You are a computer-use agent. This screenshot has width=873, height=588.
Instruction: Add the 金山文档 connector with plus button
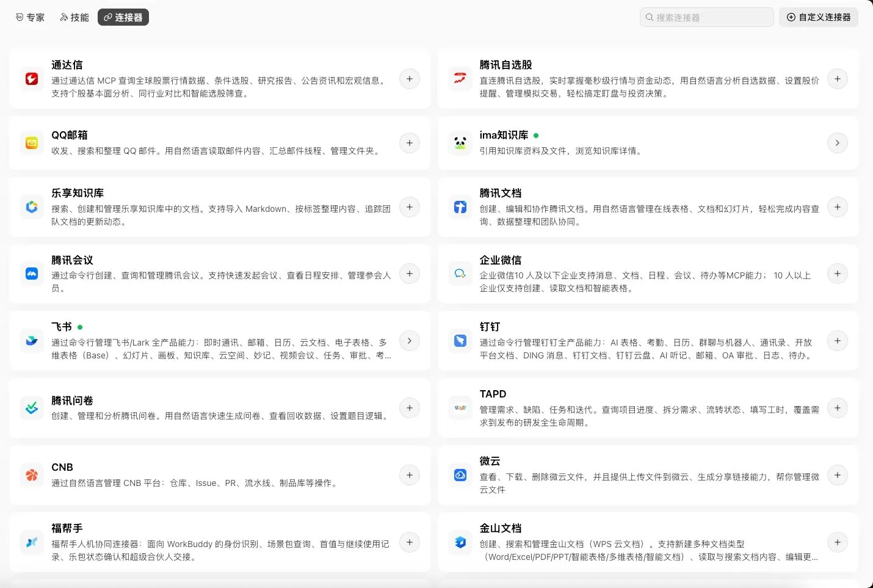pyautogui.click(x=838, y=542)
